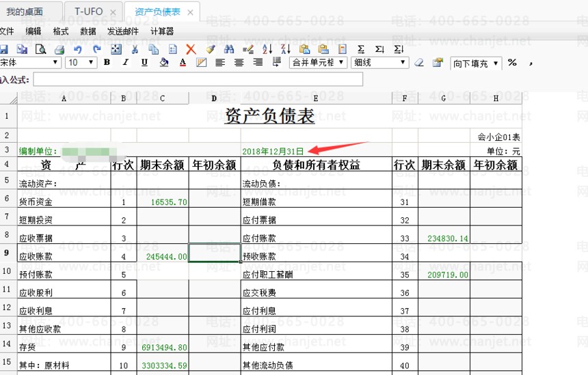Click the pencil edit lines icon
Screen dimensions: 588x375
coord(248,49)
